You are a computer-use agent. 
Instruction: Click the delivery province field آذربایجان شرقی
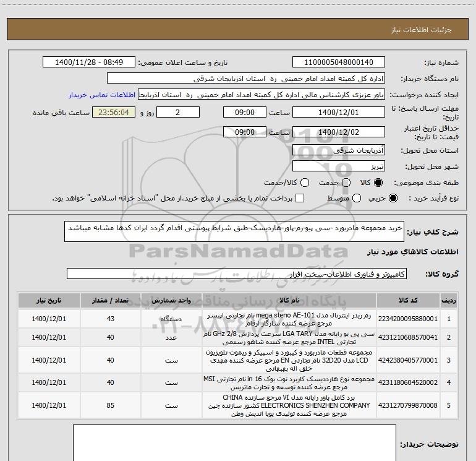339,150
